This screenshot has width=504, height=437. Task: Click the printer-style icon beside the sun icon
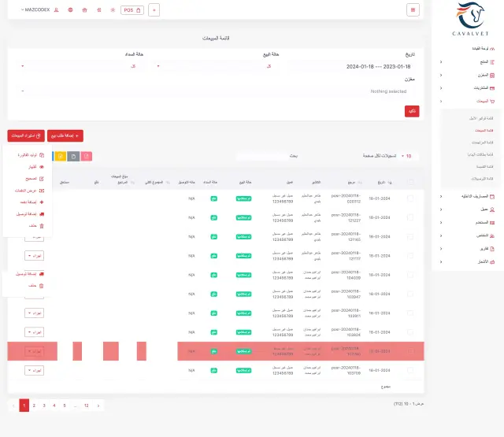(x=99, y=10)
